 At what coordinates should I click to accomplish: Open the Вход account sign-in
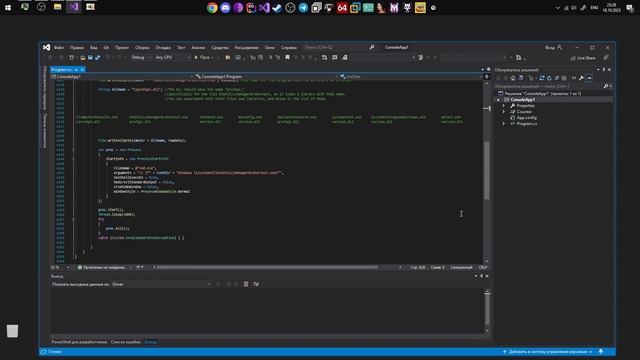[554, 48]
